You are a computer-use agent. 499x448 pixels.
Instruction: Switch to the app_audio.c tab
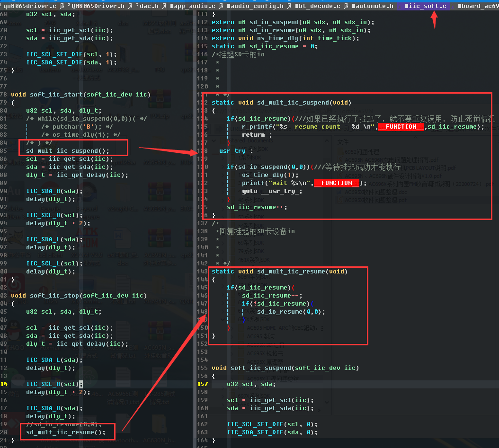[x=193, y=6]
